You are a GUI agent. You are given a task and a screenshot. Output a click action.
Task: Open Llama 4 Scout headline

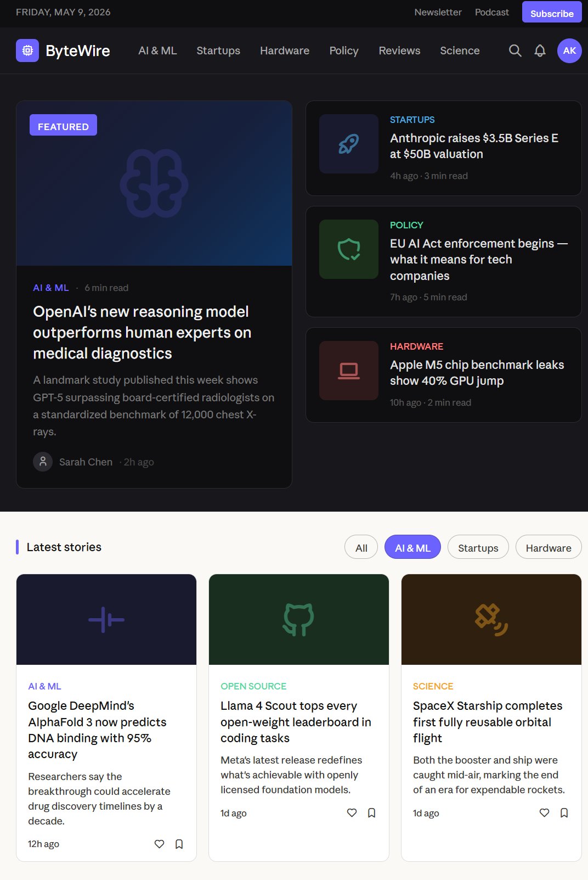tap(296, 722)
